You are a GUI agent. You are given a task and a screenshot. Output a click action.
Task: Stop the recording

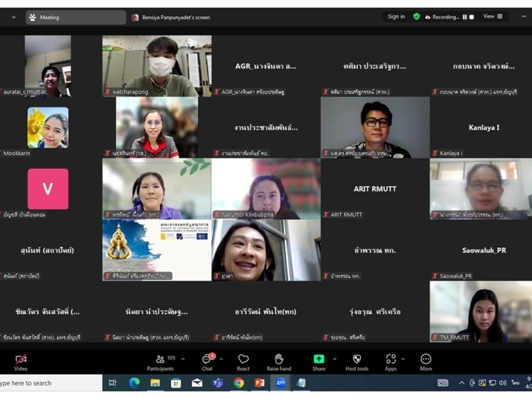click(x=472, y=17)
